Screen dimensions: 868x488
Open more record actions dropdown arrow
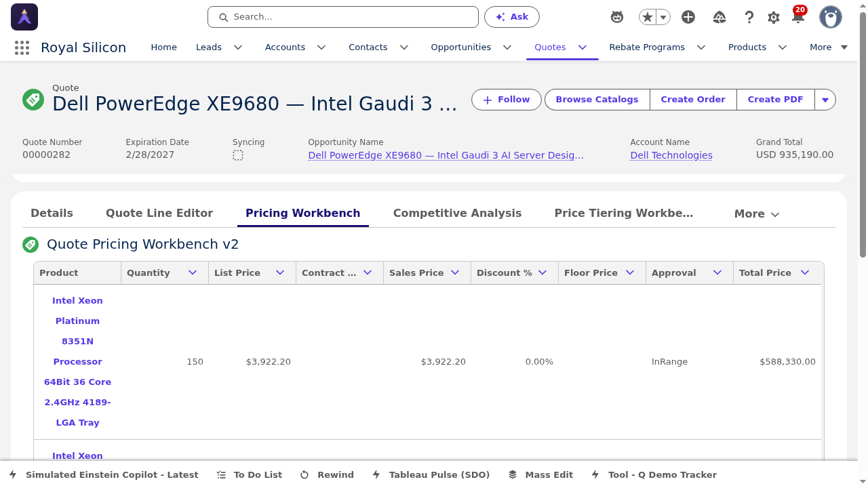pos(825,100)
